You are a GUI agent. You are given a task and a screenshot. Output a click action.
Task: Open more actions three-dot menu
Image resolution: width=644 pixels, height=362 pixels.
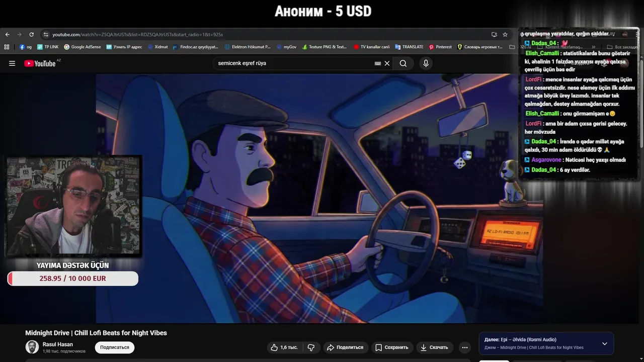pyautogui.click(x=465, y=347)
